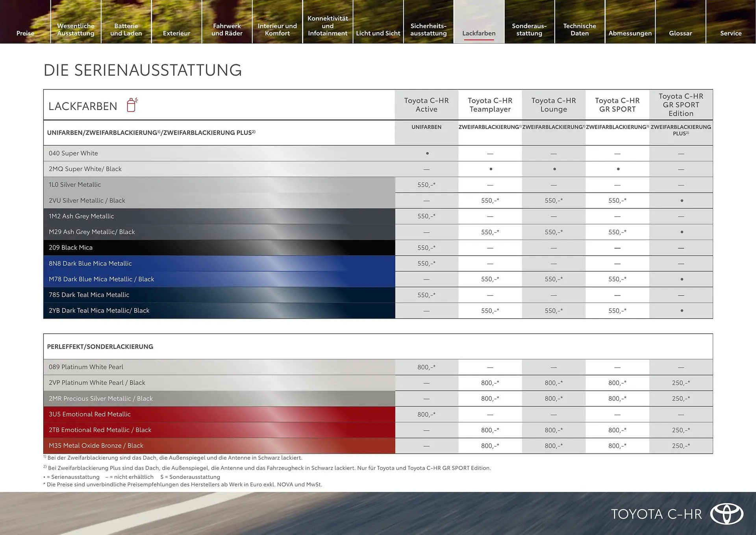Open Batterie und Laden
Image resolution: width=756 pixels, height=535 pixels.
pos(126,30)
